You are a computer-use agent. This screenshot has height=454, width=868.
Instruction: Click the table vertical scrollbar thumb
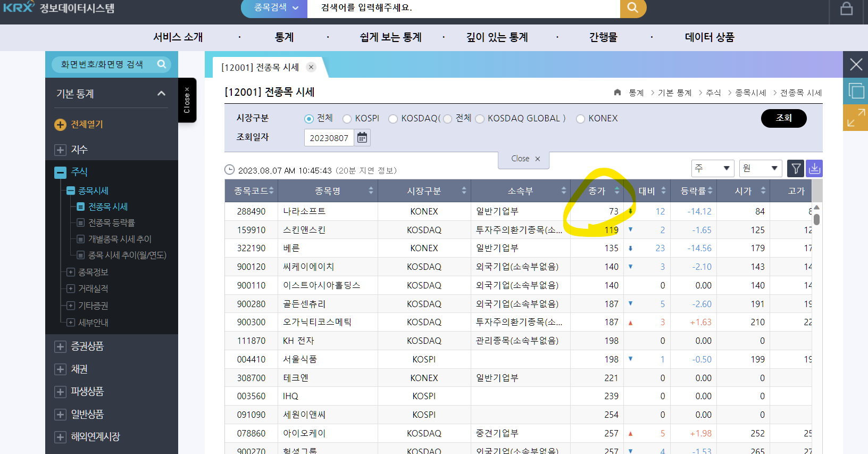pos(816,219)
